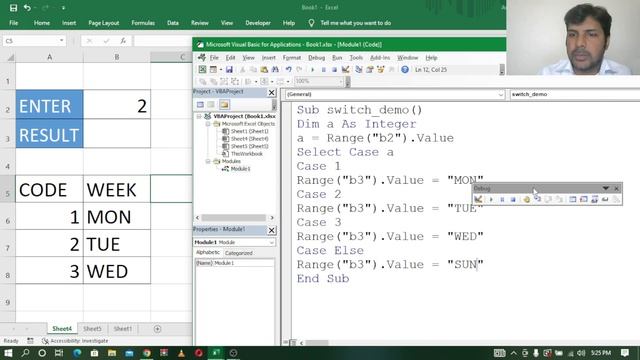Image resolution: width=640 pixels, height=360 pixels.
Task: Click the Windows Start button
Action: click(x=8, y=353)
